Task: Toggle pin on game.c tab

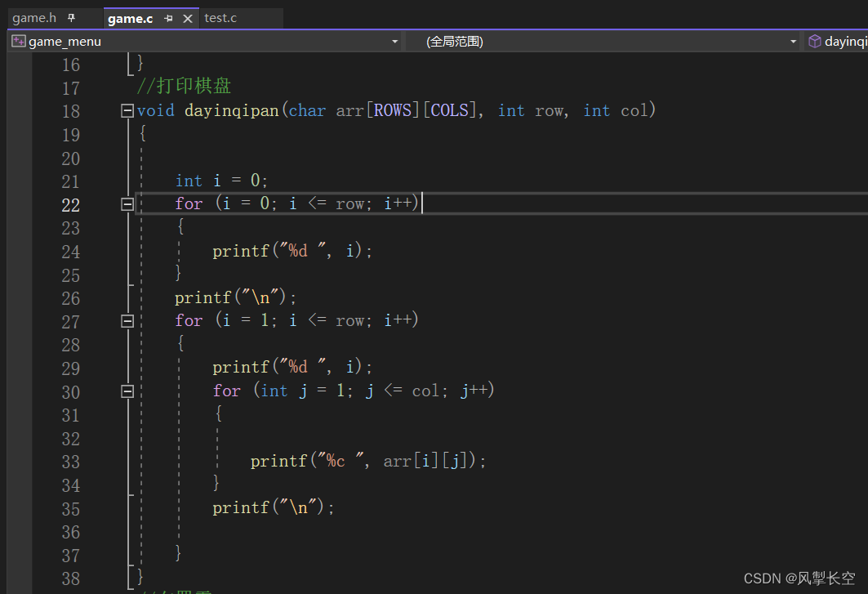Action: coord(169,19)
